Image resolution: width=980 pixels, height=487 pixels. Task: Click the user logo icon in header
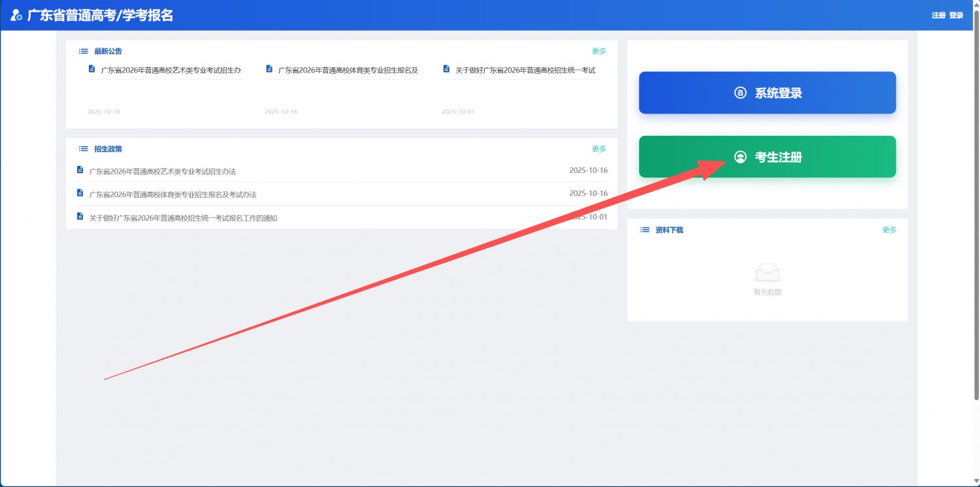[16, 15]
